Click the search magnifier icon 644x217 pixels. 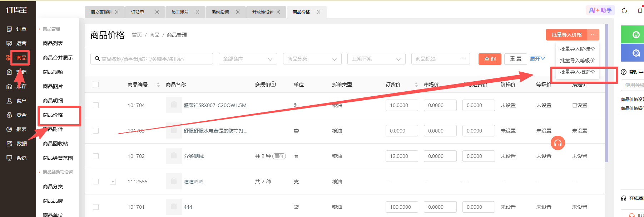[x=97, y=59]
